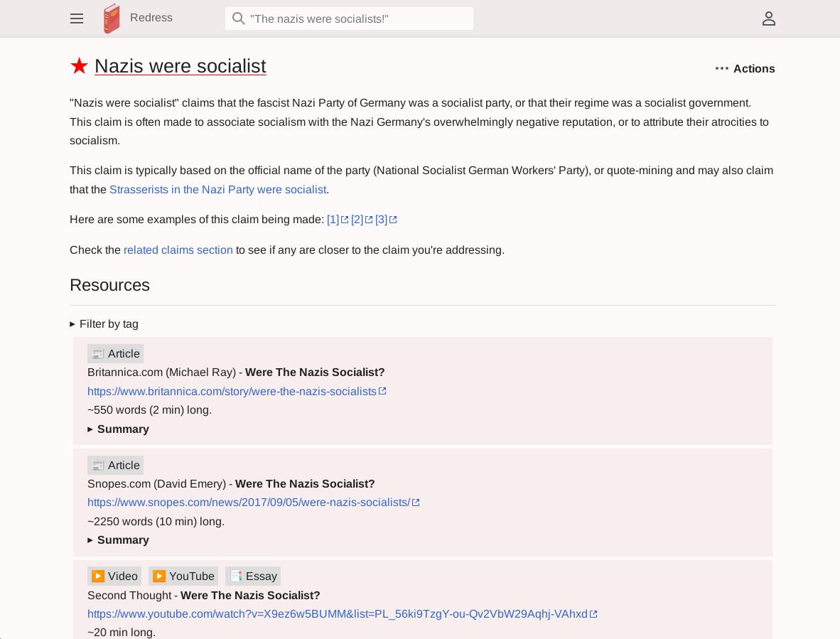Open the hamburger navigation menu
840x639 pixels.
(77, 18)
